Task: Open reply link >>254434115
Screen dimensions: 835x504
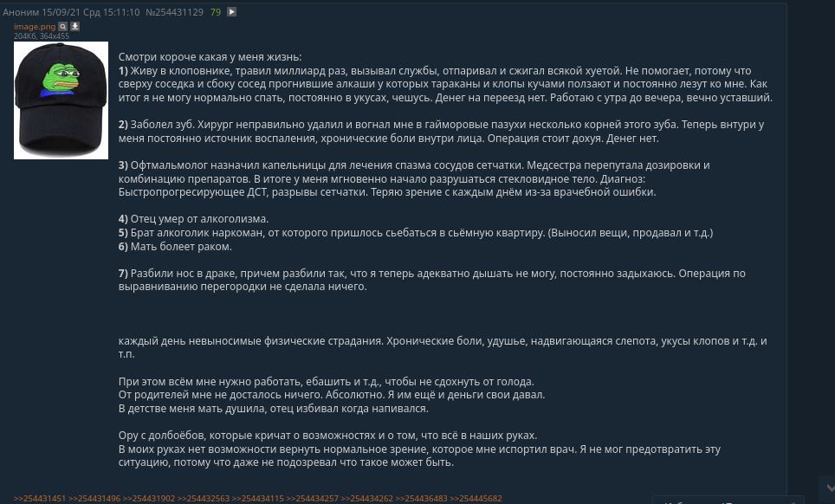Action: 258,499
